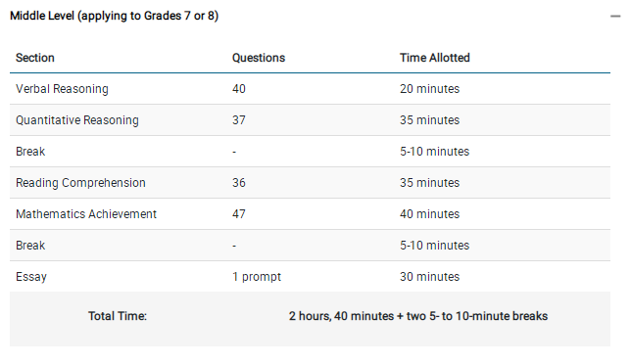
Task: Click the Reading Comprehension row label
Action: coord(80,183)
